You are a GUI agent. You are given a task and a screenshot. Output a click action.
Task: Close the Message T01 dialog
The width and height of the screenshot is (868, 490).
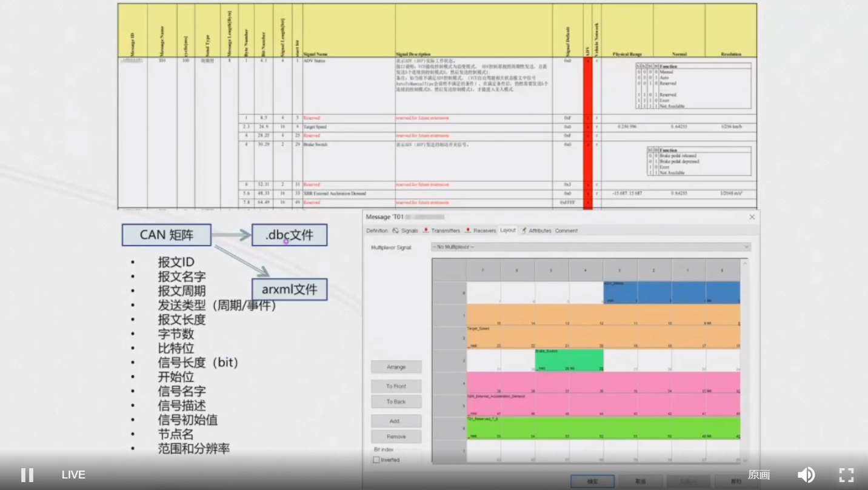(x=752, y=217)
